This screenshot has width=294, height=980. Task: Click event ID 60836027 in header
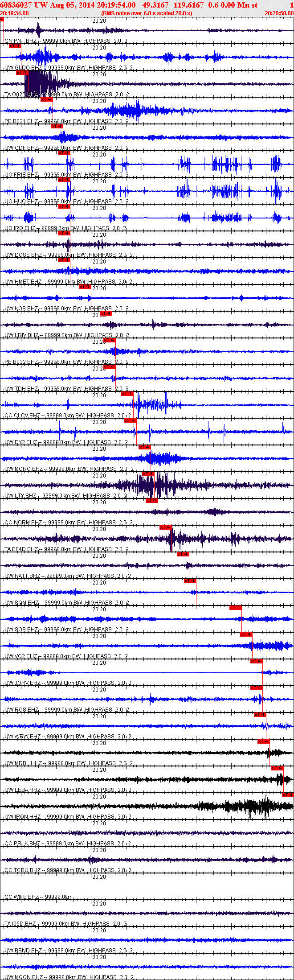(16, 5)
